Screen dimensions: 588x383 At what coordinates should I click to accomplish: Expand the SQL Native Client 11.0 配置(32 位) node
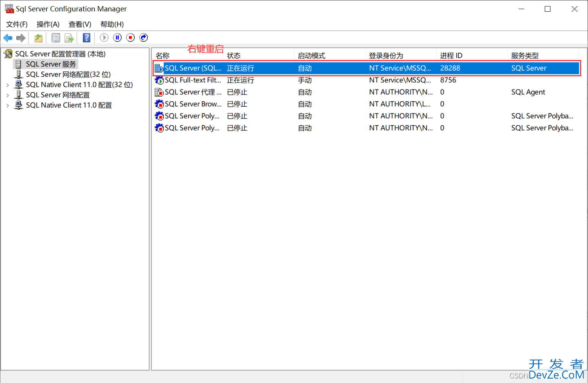[x=8, y=85]
